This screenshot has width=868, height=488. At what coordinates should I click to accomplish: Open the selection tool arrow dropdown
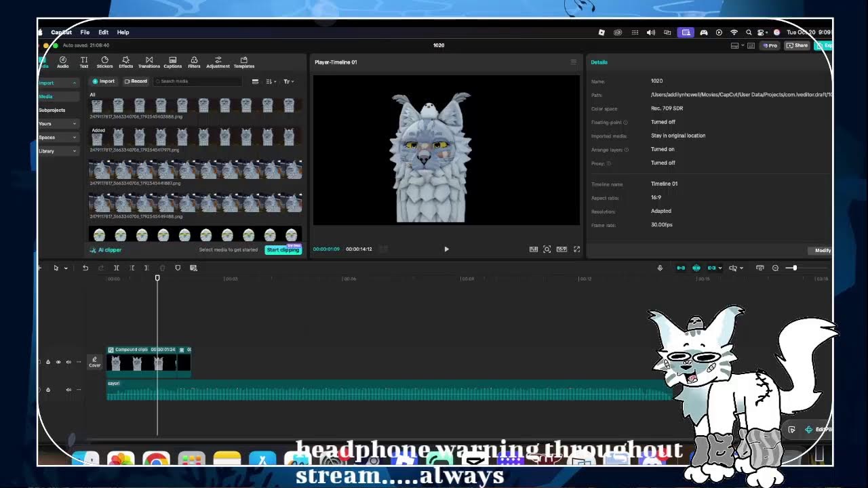(x=66, y=268)
